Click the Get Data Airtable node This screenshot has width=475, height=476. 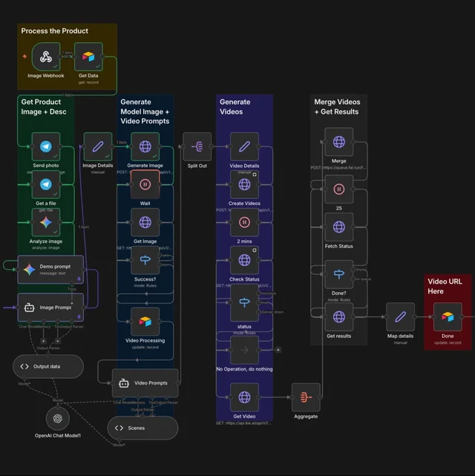point(88,56)
